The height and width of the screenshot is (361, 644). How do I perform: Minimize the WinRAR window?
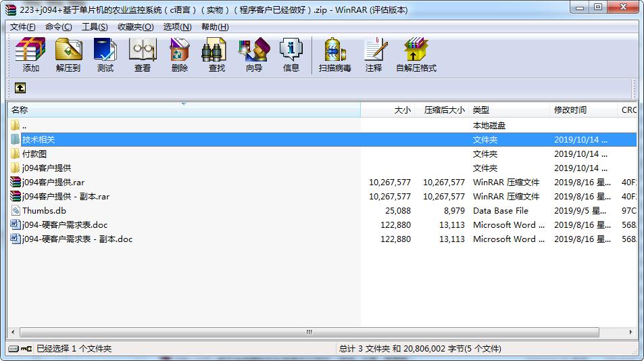[580, 7]
